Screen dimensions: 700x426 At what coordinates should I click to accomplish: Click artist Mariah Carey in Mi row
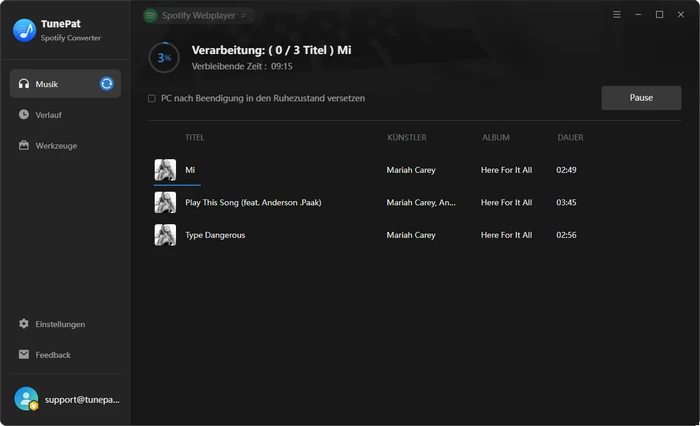point(411,170)
